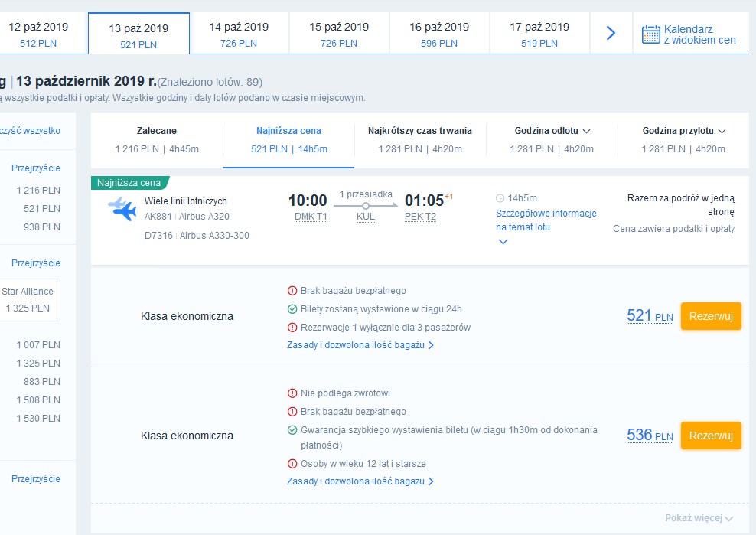
Task: Click flight number D7316 Airbus A330-300
Action: coord(197,236)
